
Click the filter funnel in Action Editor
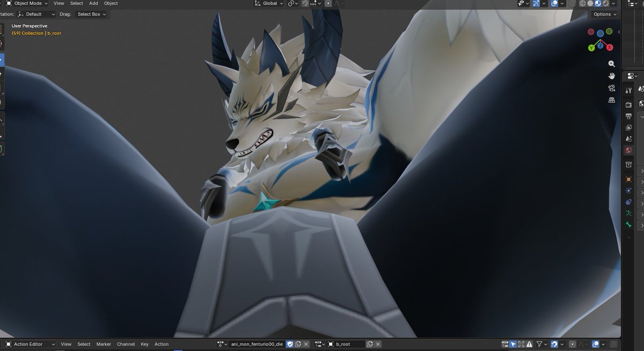coord(539,344)
